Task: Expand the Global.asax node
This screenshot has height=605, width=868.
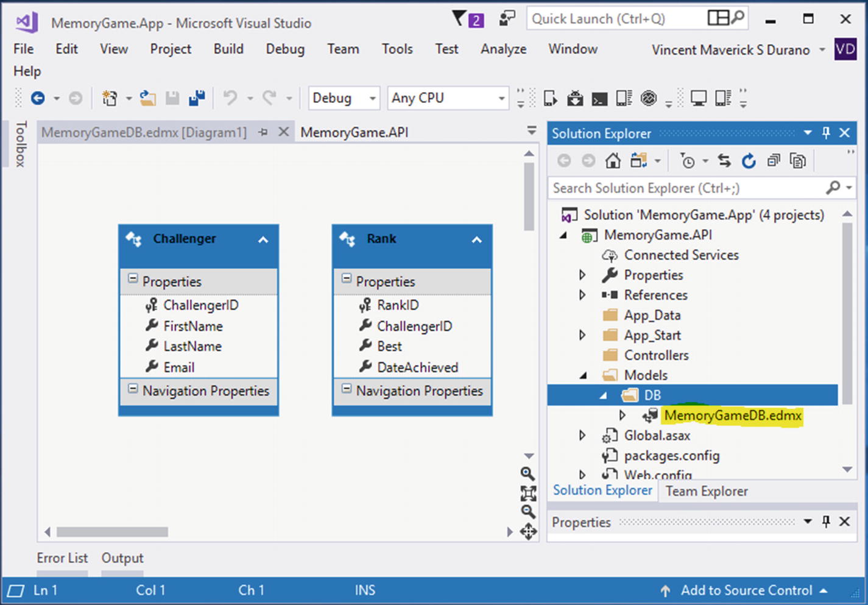Action: [x=582, y=436]
